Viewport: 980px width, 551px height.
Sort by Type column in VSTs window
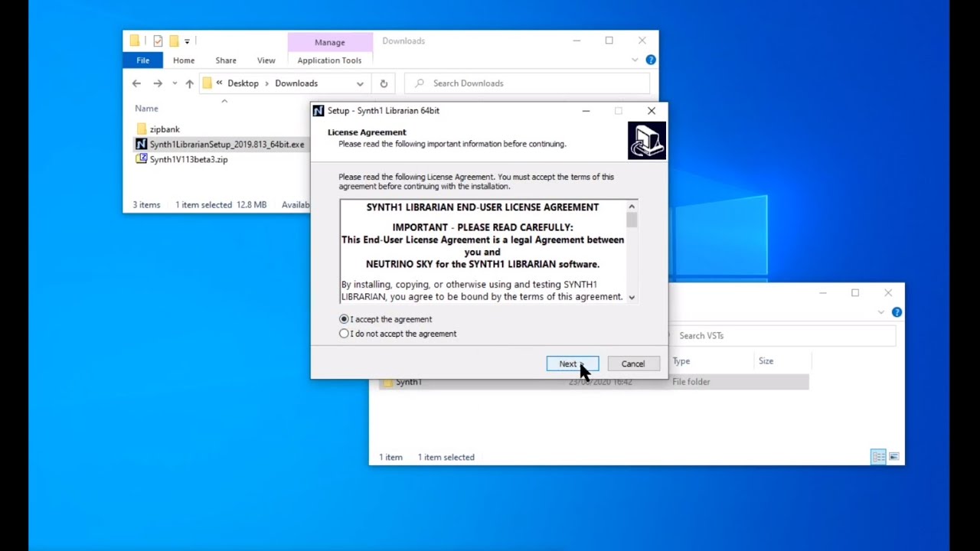tap(681, 361)
